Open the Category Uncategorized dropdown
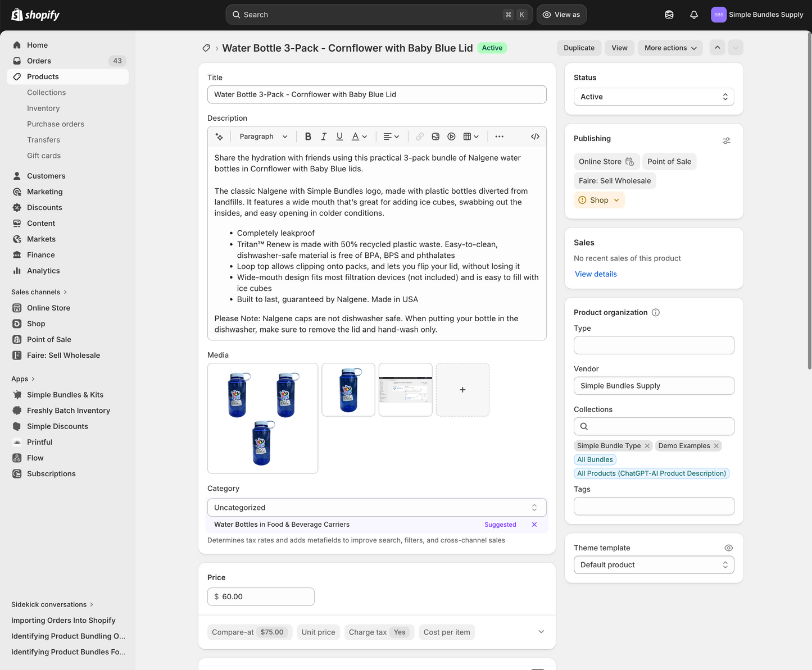 [x=377, y=508]
